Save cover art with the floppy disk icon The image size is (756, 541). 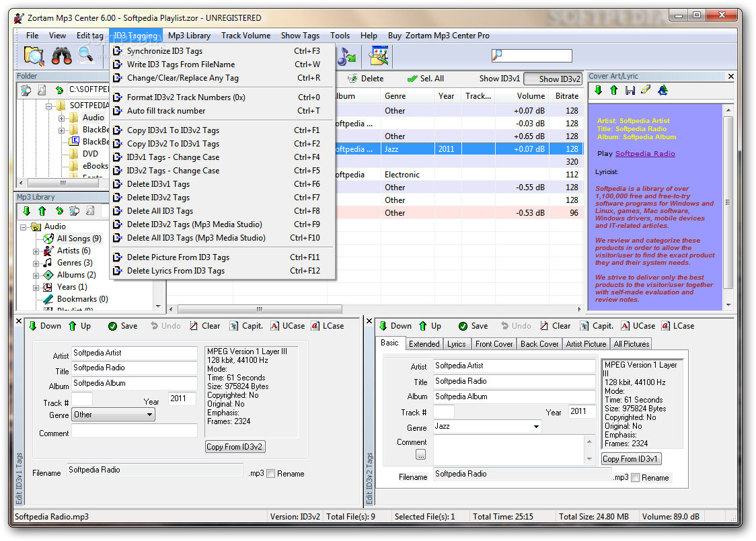[630, 90]
